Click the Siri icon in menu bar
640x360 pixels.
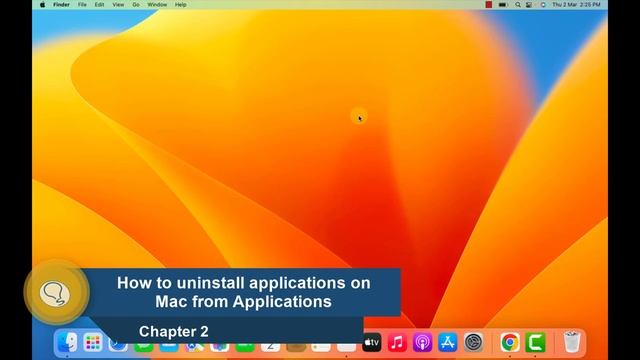[543, 5]
